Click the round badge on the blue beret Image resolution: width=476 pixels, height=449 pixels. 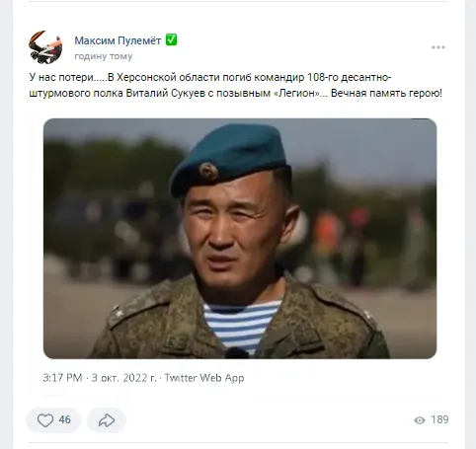click(x=208, y=171)
